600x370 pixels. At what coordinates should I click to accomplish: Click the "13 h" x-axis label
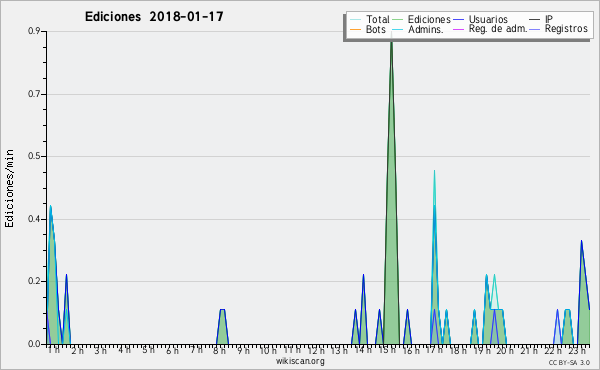(x=339, y=350)
